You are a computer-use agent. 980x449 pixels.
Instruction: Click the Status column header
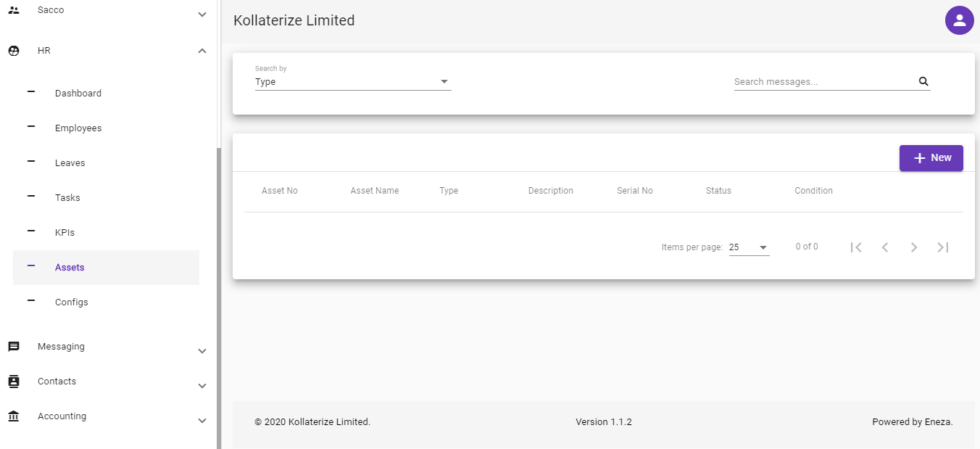[718, 191]
